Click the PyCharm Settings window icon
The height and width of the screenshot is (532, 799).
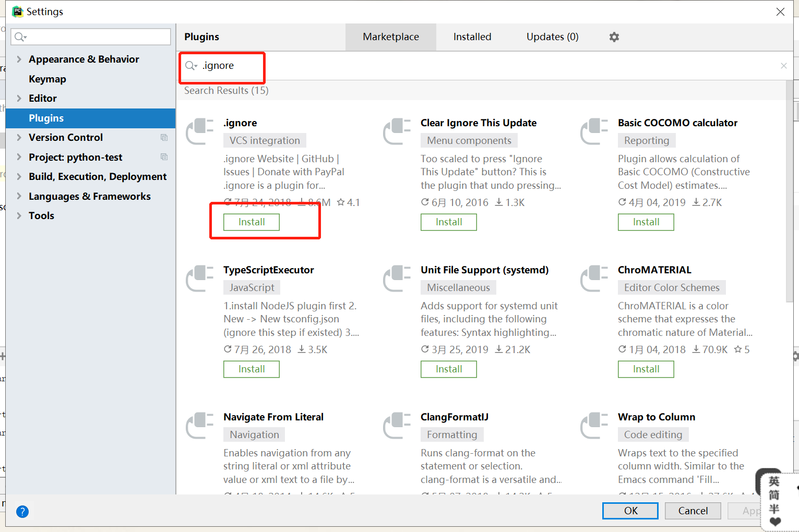18,11
